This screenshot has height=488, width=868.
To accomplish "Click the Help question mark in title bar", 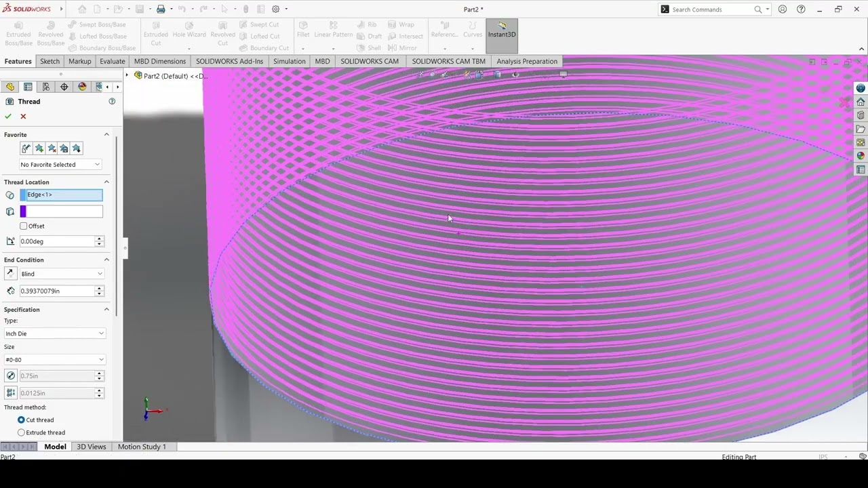I will pos(801,9).
